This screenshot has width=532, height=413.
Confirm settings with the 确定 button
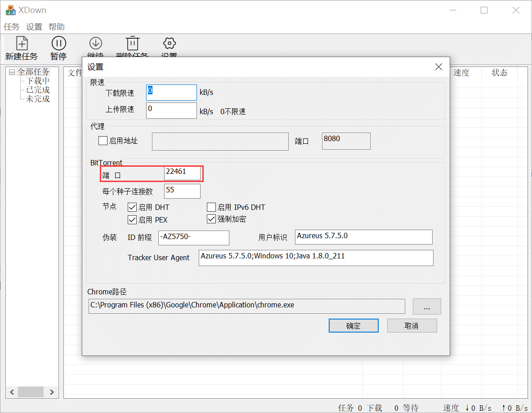pos(353,325)
